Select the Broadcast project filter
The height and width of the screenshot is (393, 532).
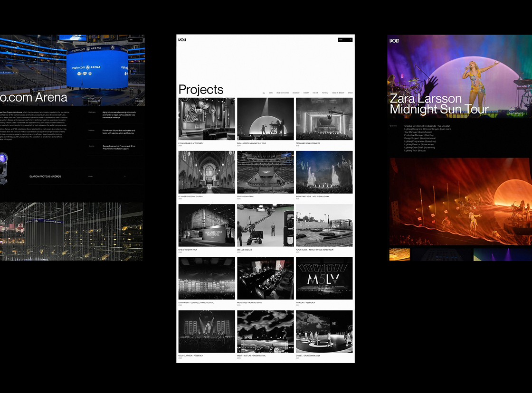click(x=296, y=93)
